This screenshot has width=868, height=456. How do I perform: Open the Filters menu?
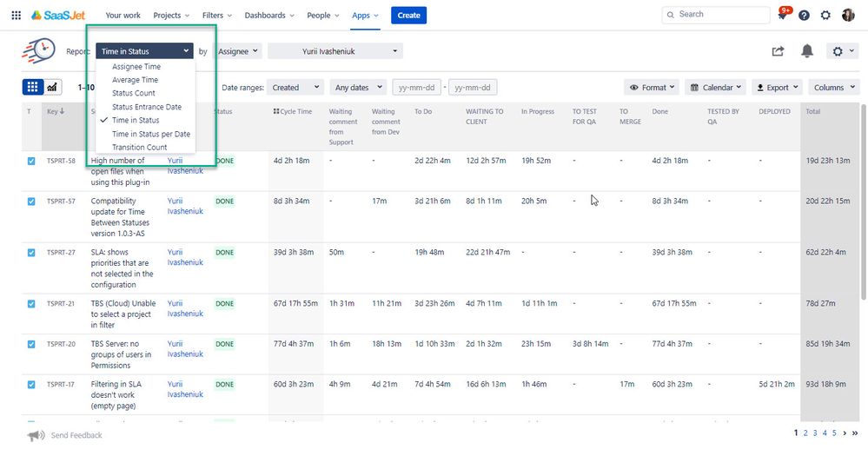(x=217, y=16)
